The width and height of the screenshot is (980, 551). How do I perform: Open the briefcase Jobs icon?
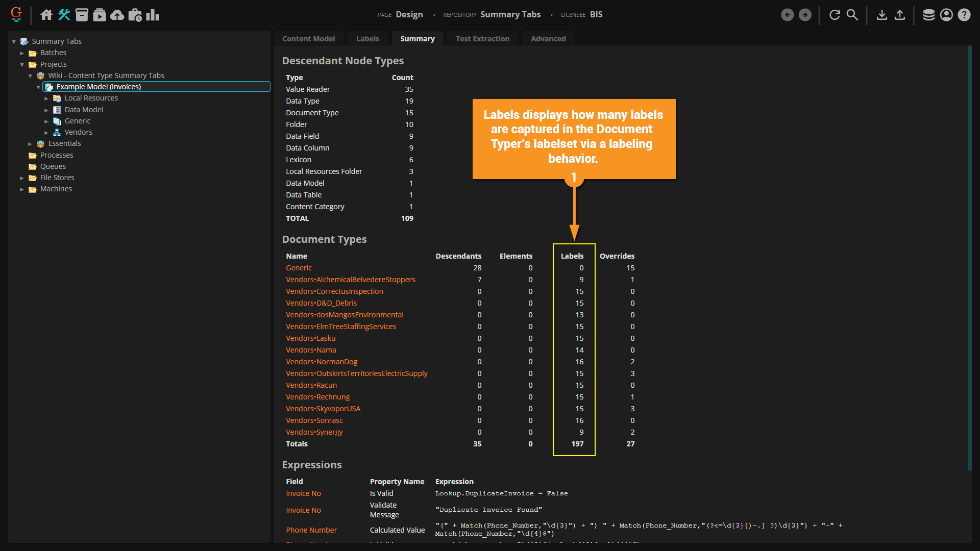(x=135, y=15)
